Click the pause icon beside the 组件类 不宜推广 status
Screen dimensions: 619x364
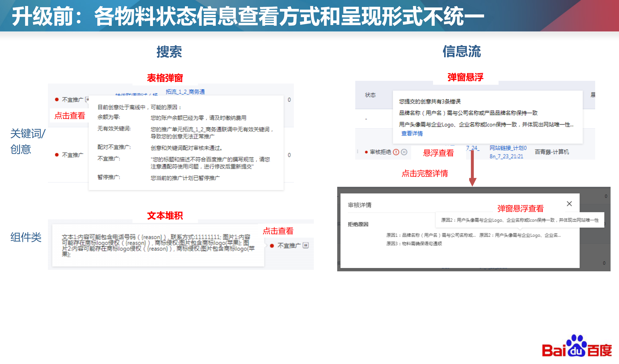coord(306,245)
